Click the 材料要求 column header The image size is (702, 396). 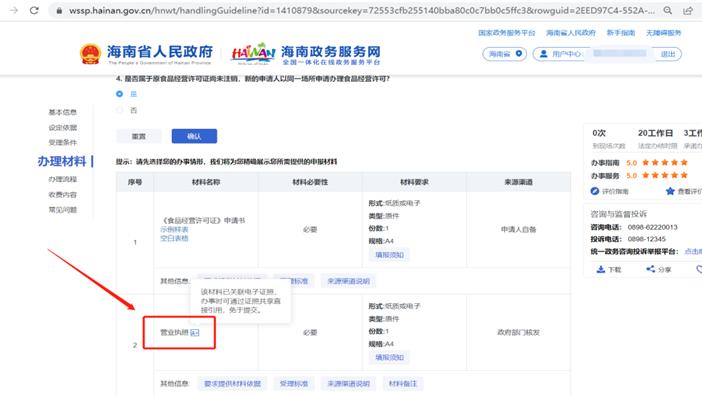point(415,182)
